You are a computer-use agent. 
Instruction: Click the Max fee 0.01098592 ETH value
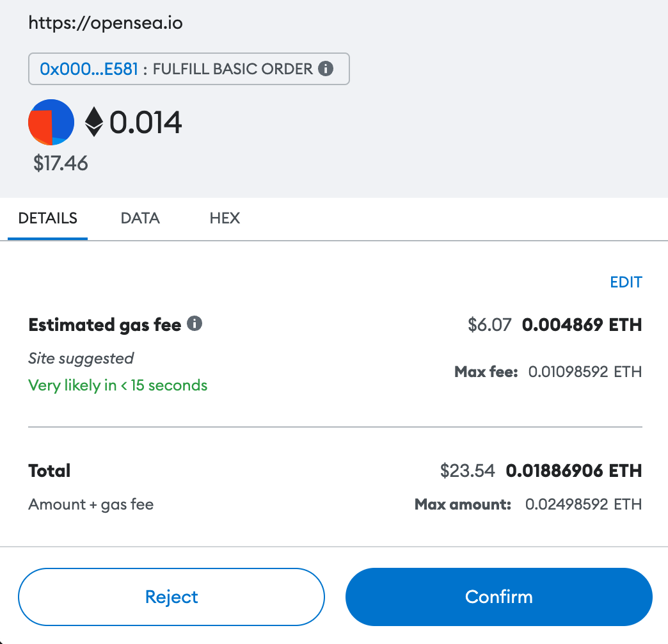[585, 372]
